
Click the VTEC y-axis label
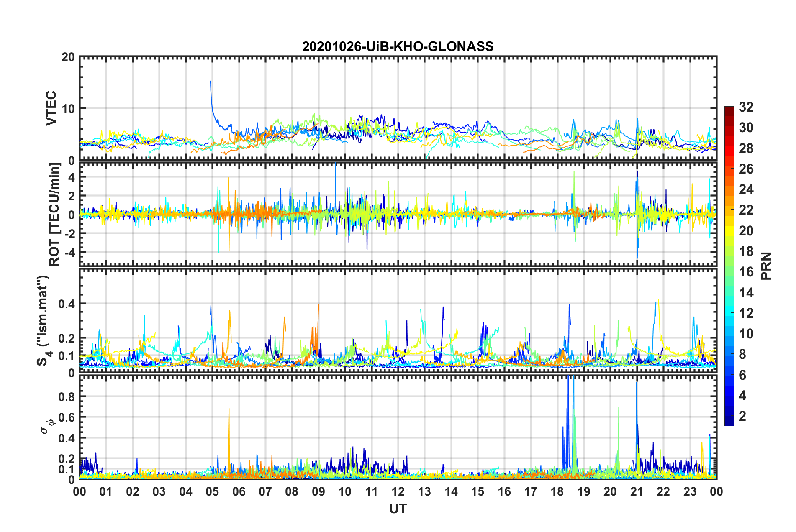pos(51,108)
